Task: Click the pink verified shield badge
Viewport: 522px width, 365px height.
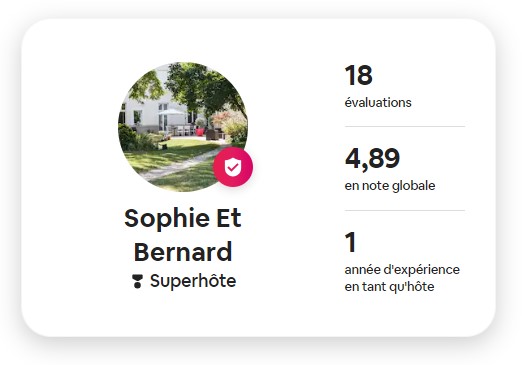Action: 233,167
